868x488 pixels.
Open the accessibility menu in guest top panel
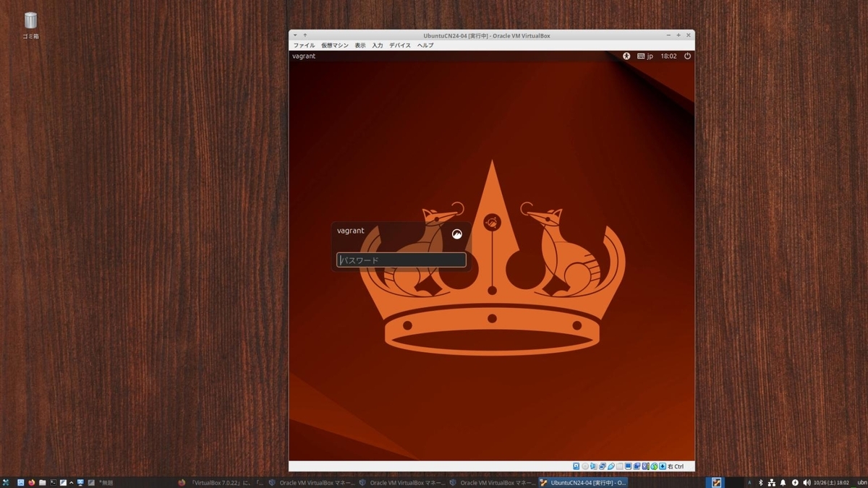(x=626, y=56)
